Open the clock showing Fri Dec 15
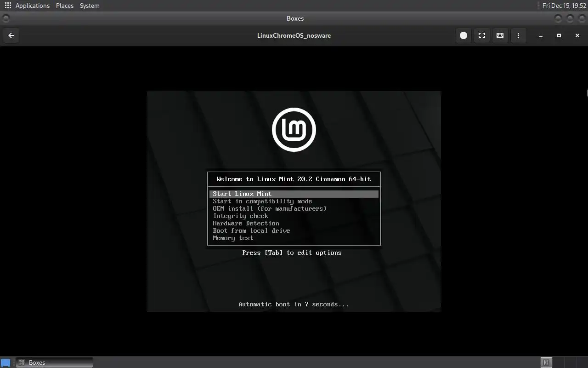 (564, 6)
